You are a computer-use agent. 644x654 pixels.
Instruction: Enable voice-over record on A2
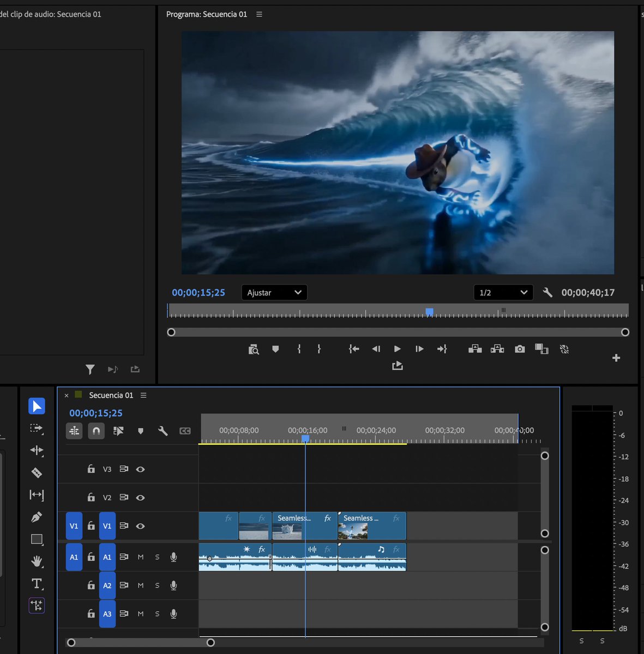[173, 585]
